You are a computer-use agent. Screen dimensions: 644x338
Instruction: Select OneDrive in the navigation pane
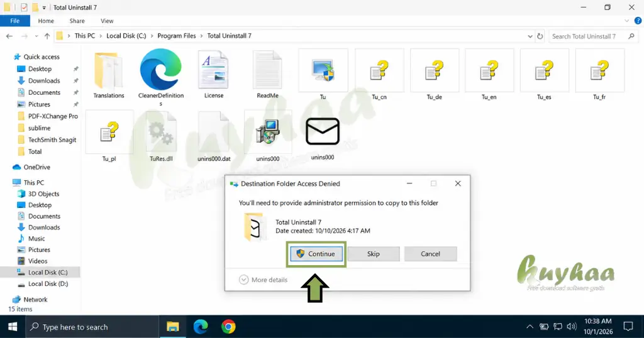(x=36, y=167)
